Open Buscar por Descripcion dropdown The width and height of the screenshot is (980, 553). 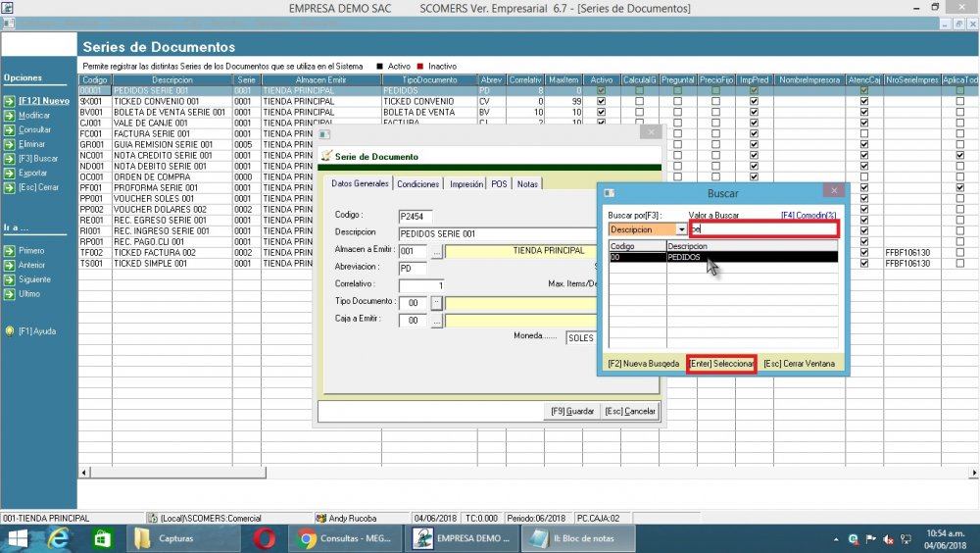681,229
